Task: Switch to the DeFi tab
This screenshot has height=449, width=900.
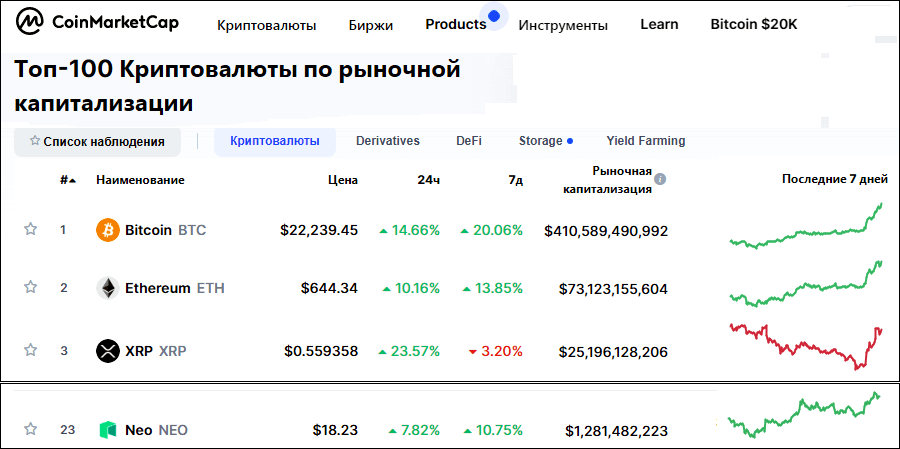Action: (x=469, y=141)
